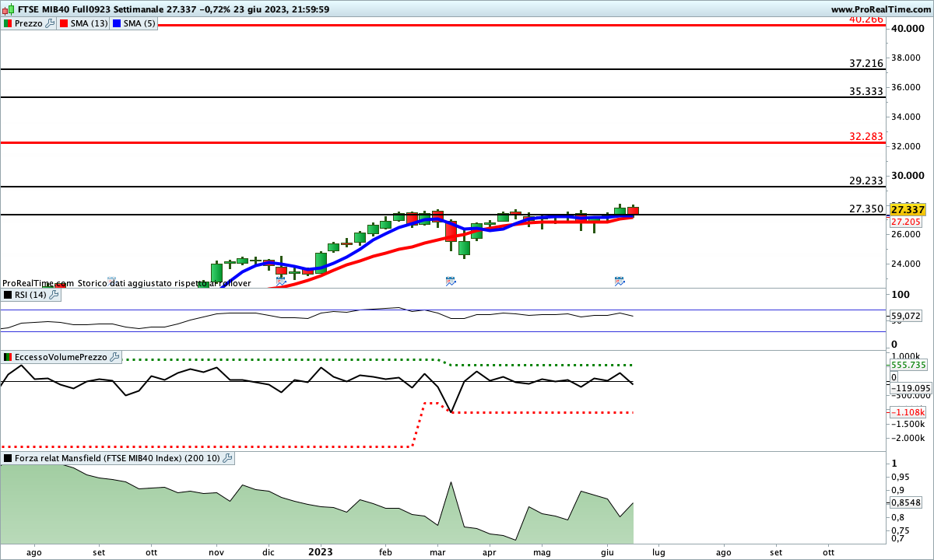
Task: Open RSI (14) settings wrench icon
Action: [54, 295]
